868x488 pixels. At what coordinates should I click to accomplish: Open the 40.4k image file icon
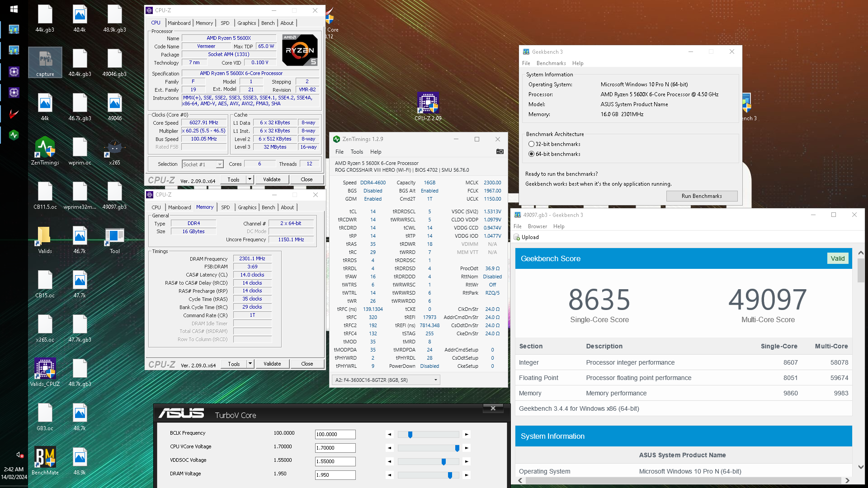(80, 19)
